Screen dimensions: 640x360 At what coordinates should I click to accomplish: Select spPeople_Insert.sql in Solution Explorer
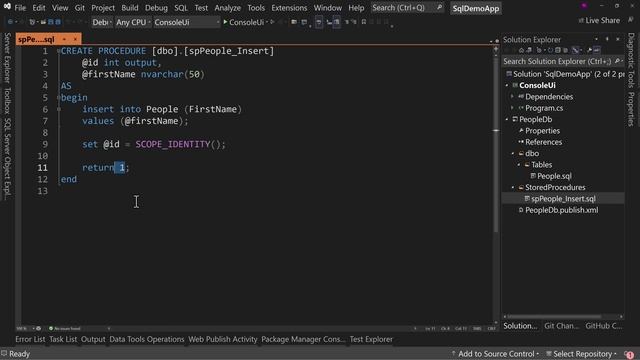(563, 199)
